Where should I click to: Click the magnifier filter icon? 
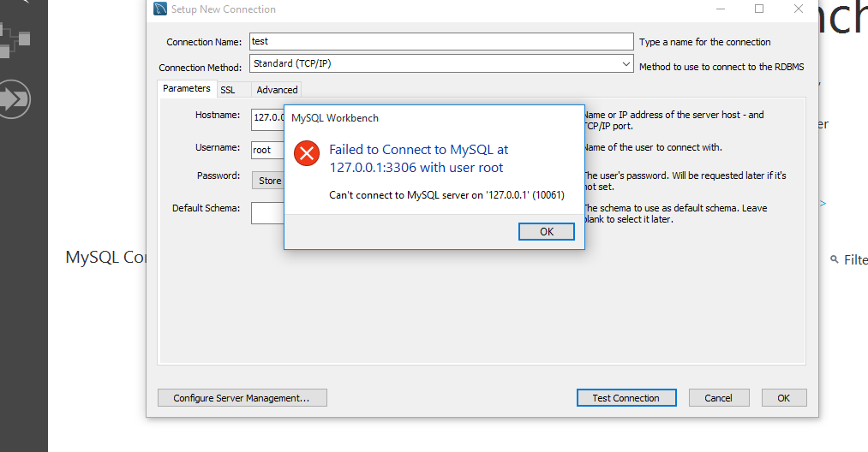click(835, 259)
